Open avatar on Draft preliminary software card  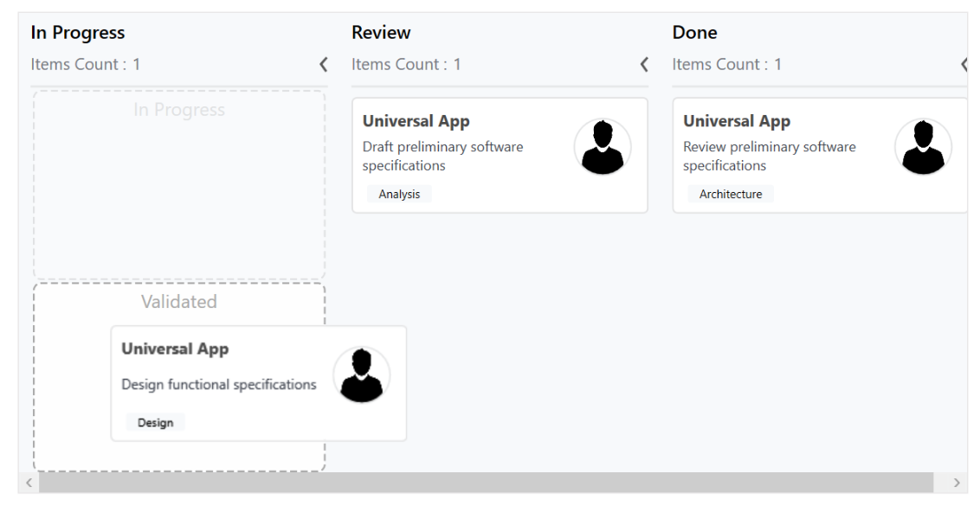pos(603,147)
